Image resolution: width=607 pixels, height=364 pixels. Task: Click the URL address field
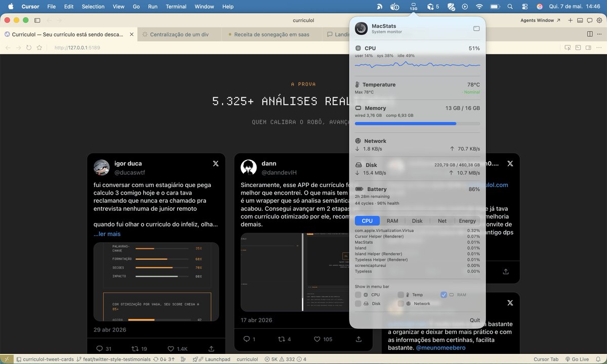tap(77, 48)
